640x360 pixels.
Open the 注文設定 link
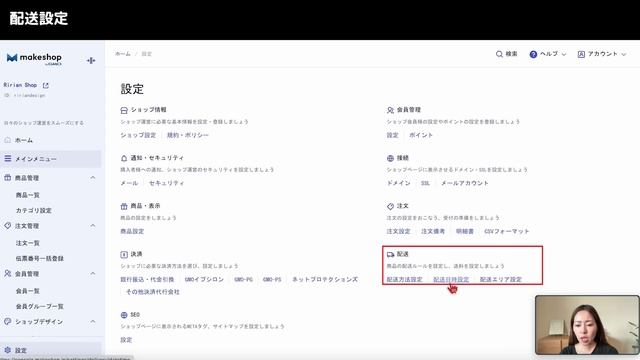[398, 231]
